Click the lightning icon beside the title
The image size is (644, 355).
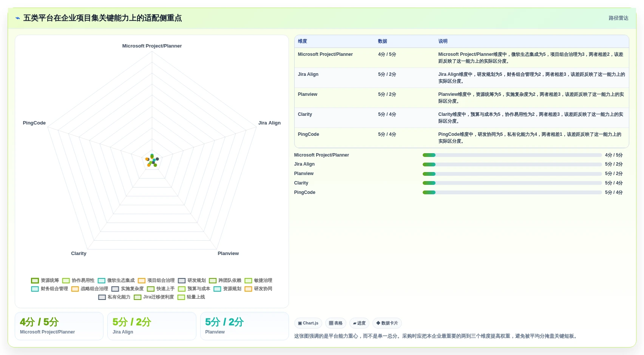point(18,18)
